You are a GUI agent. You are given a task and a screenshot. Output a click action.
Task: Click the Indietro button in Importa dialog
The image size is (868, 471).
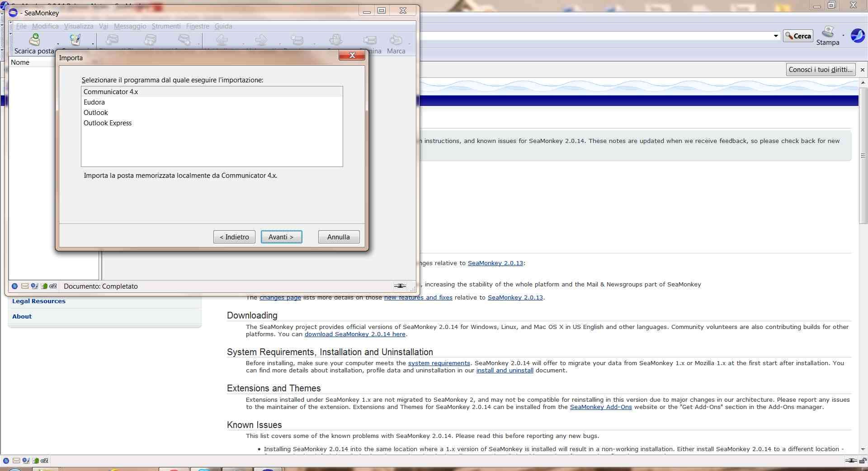(234, 237)
